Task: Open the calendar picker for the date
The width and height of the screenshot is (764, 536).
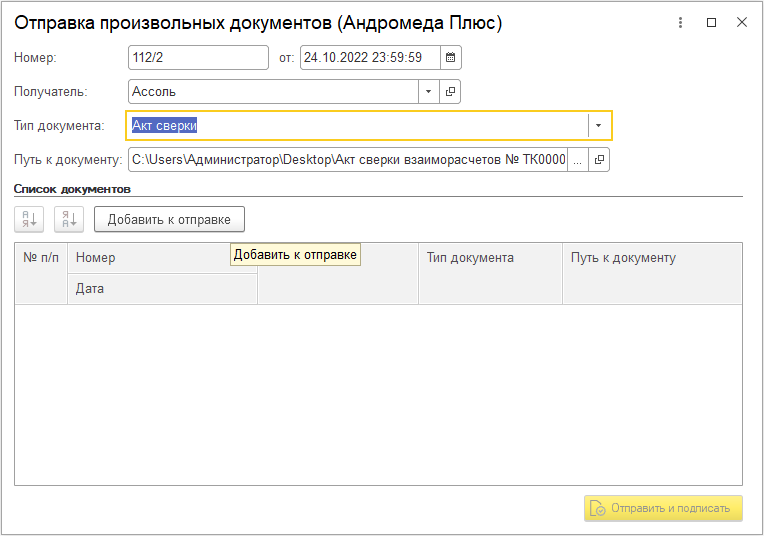Action: coord(450,57)
